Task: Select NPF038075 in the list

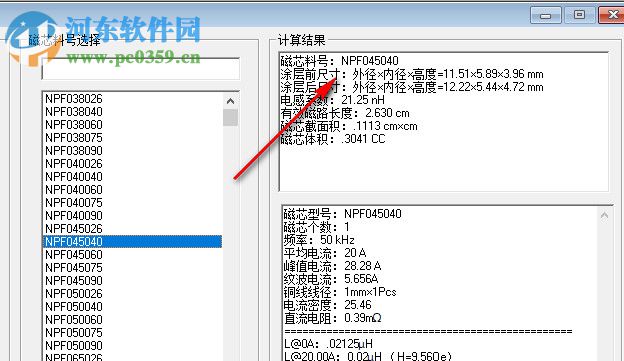Action: tap(74, 138)
